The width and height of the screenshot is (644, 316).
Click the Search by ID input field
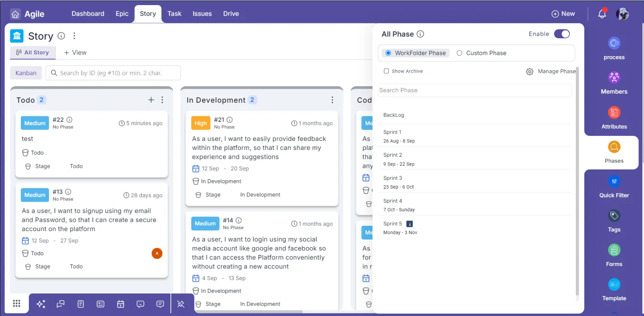coord(113,73)
